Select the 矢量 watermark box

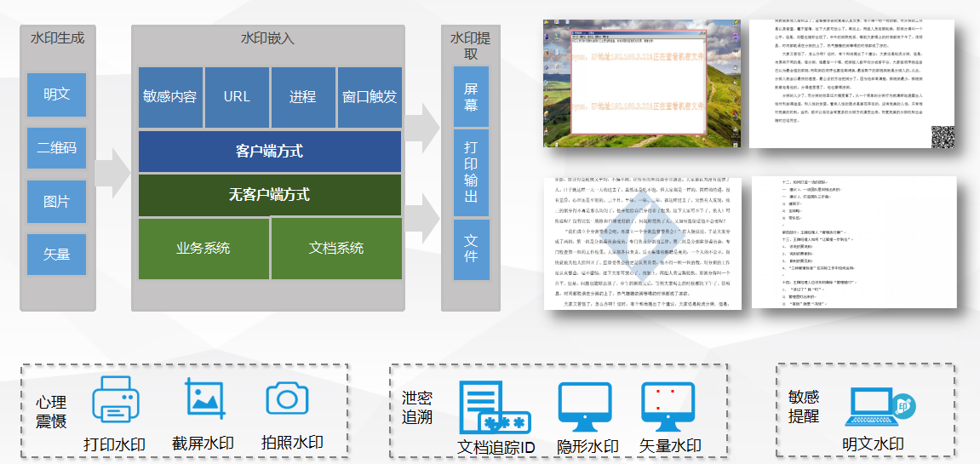[57, 254]
